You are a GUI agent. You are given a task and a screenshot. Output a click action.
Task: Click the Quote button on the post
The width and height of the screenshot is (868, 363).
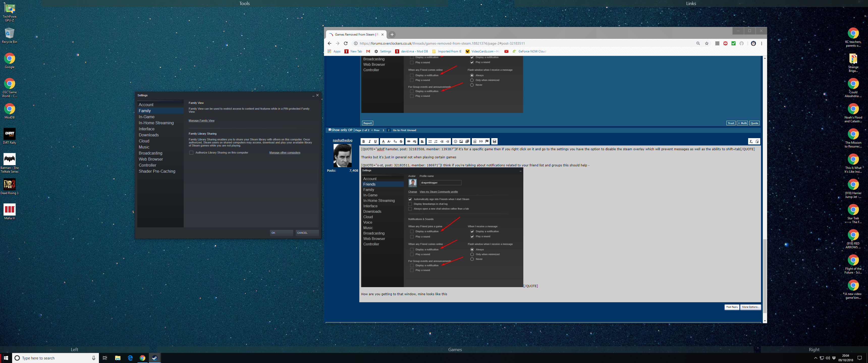pyautogui.click(x=754, y=123)
